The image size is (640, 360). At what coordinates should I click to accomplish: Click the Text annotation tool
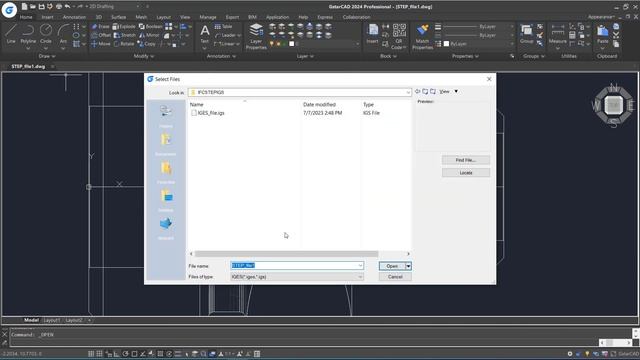point(204,33)
